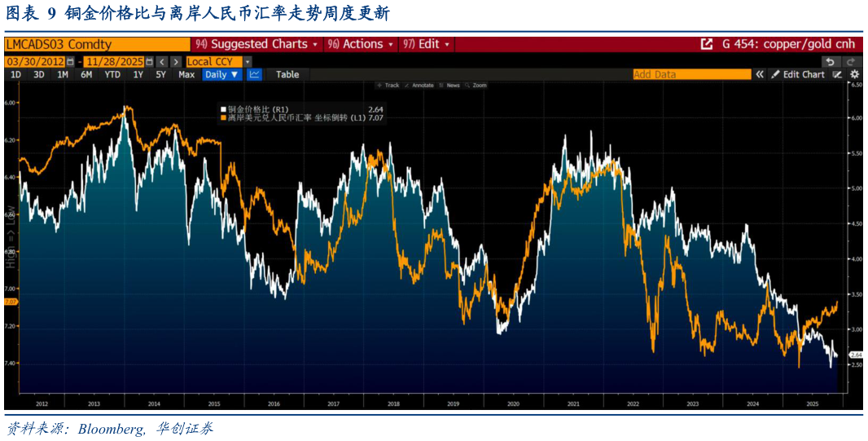Open chart settings gear icon
This screenshot has width=868, height=441.
(x=854, y=74)
